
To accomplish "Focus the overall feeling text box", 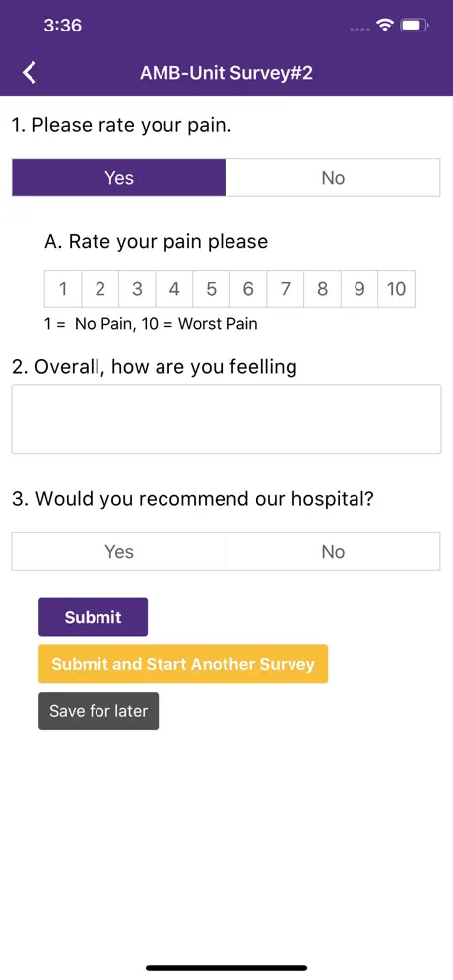I will pos(226,419).
